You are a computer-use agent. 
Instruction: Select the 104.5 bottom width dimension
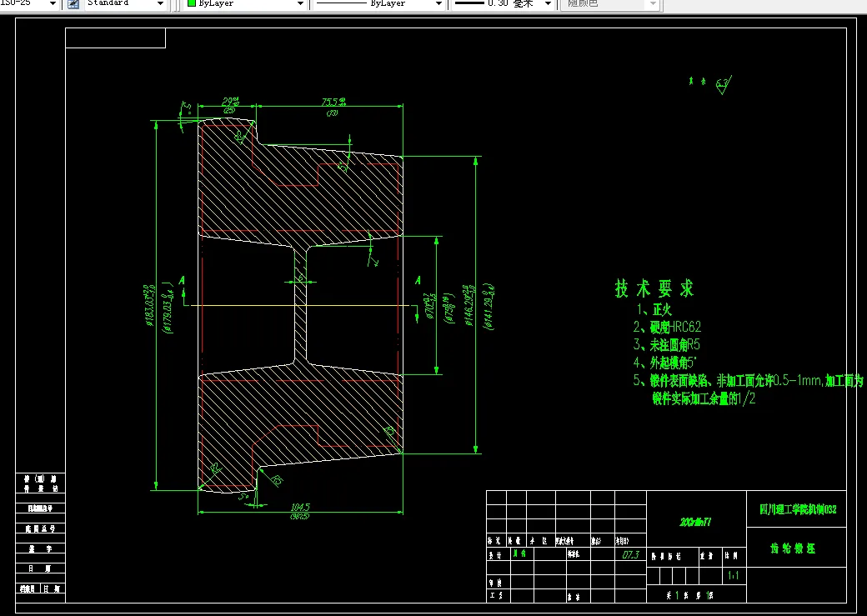(x=300, y=507)
